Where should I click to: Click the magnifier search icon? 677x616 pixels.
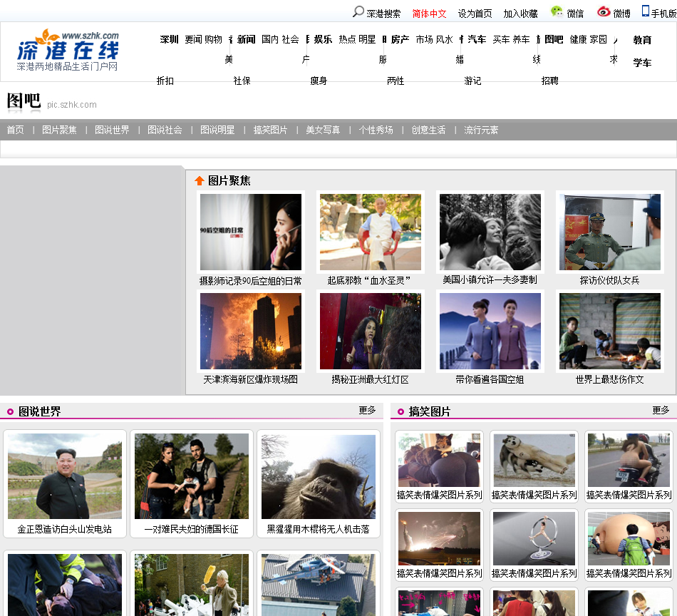pyautogui.click(x=358, y=11)
